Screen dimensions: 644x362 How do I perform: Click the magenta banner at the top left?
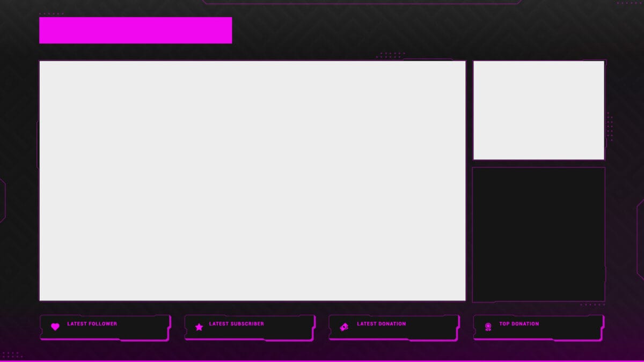point(135,30)
